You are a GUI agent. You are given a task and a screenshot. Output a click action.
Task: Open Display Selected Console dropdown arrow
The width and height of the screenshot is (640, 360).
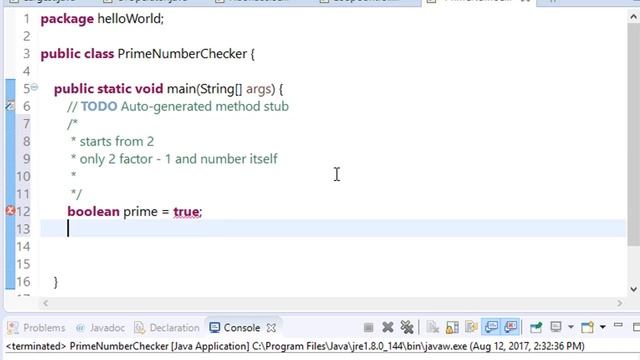(571, 327)
